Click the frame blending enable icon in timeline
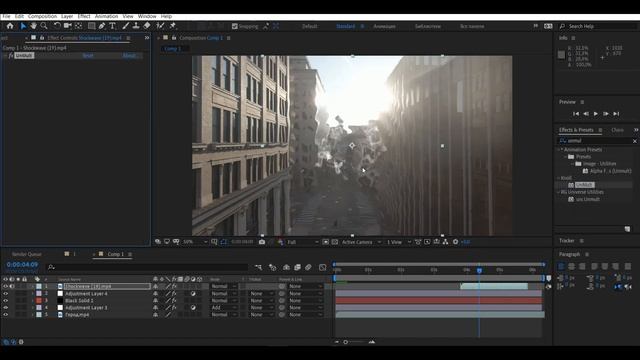The image size is (640, 360). pyautogui.click(x=297, y=267)
